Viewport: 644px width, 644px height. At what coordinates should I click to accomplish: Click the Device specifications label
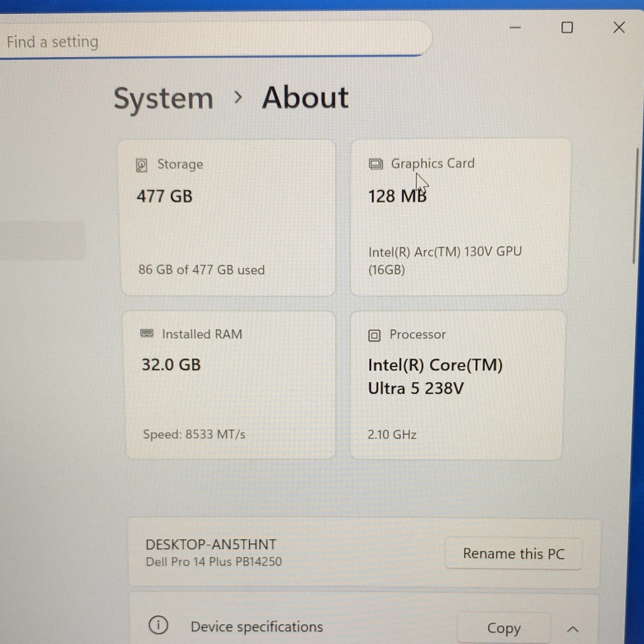pyautogui.click(x=257, y=627)
